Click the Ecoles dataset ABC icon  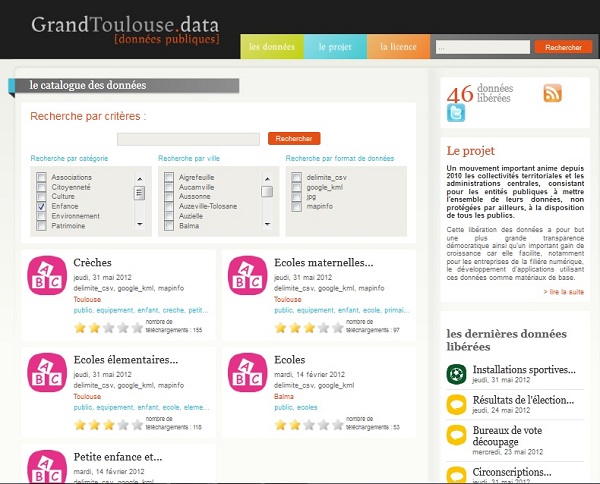click(248, 372)
